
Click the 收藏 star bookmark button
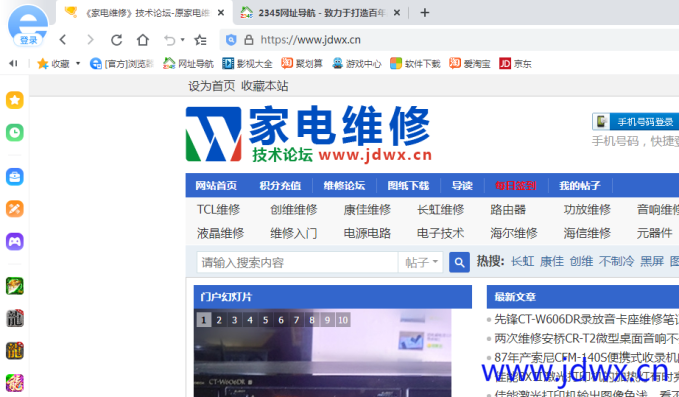53,64
